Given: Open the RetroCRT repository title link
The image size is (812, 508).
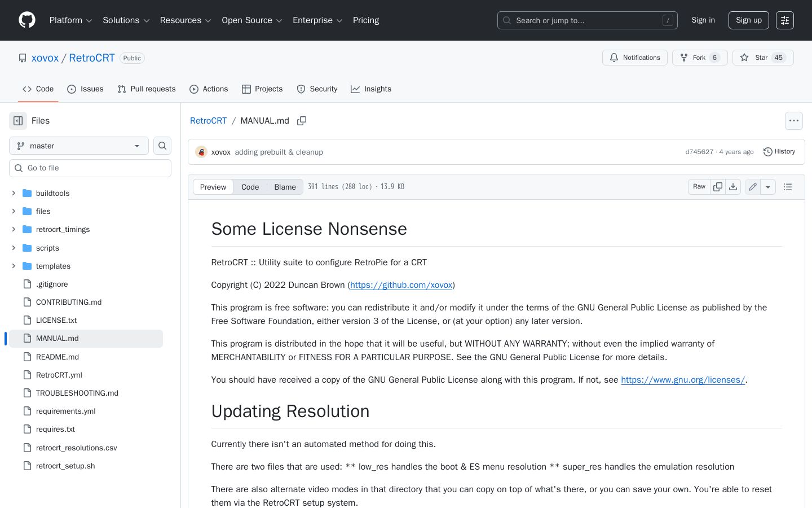Looking at the screenshot, I should click(92, 58).
